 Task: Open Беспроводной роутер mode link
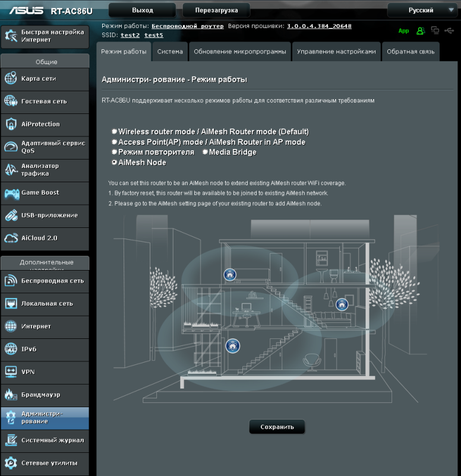[188, 26]
